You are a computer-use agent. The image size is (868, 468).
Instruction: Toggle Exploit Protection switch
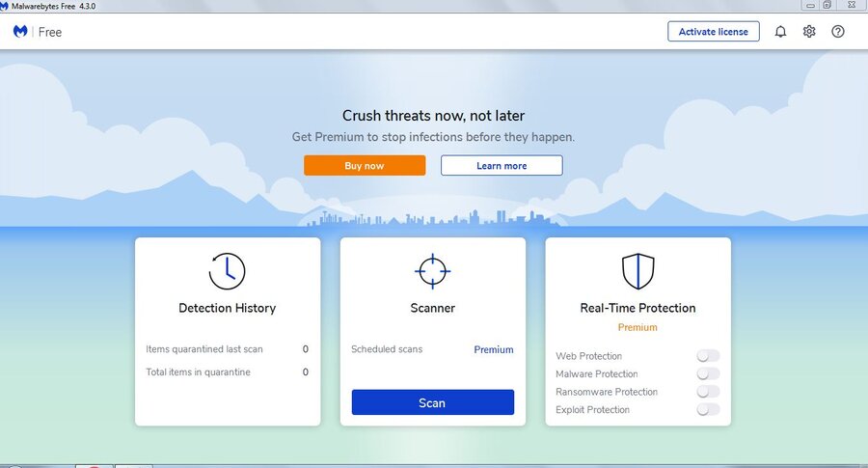pos(708,409)
